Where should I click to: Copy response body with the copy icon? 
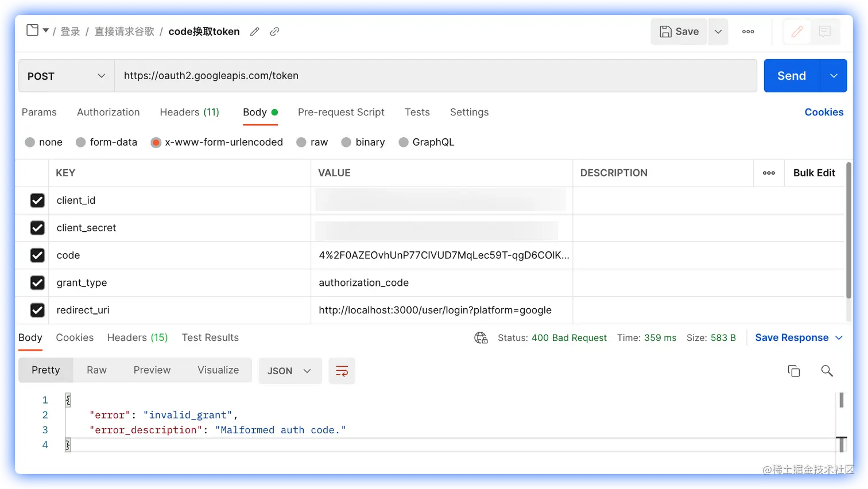[x=794, y=371]
